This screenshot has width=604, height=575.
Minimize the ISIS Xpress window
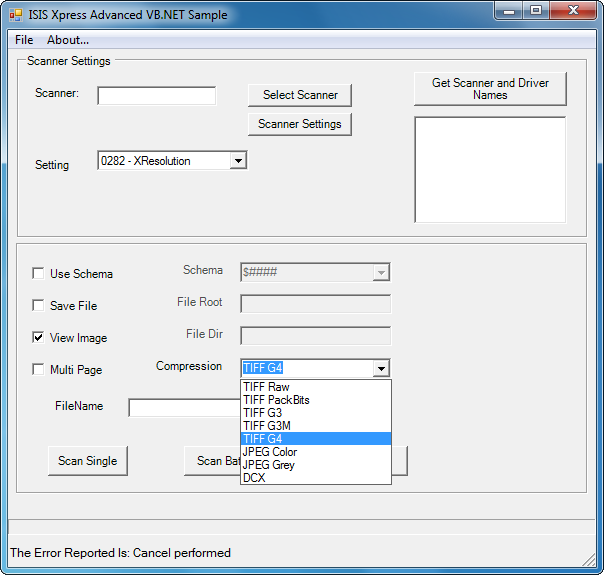pos(509,11)
